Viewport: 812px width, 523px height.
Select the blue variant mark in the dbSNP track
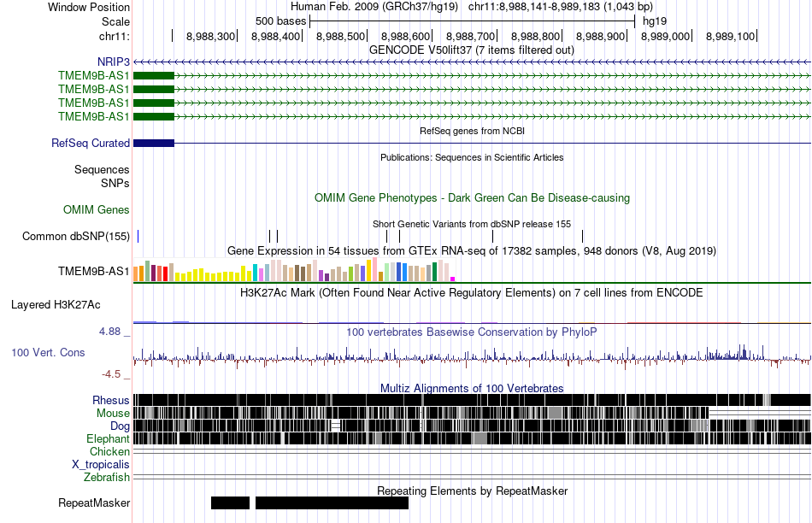[x=138, y=236]
